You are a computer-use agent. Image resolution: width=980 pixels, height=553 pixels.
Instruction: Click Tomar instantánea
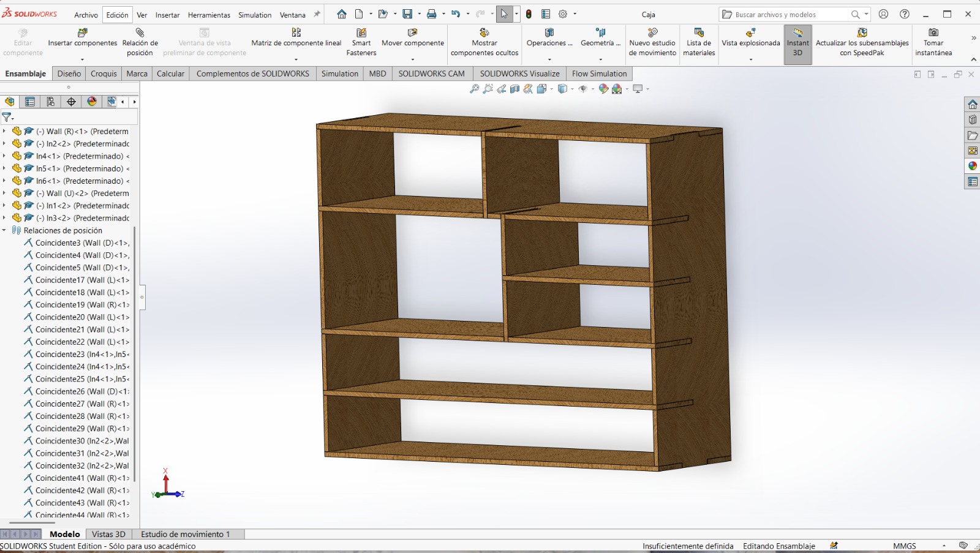pos(933,42)
